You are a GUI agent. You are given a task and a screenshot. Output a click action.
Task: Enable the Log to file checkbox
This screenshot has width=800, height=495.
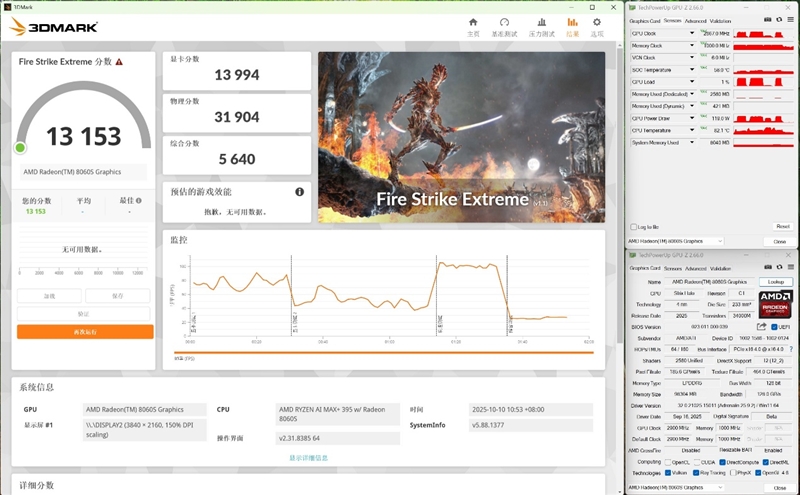click(x=632, y=227)
